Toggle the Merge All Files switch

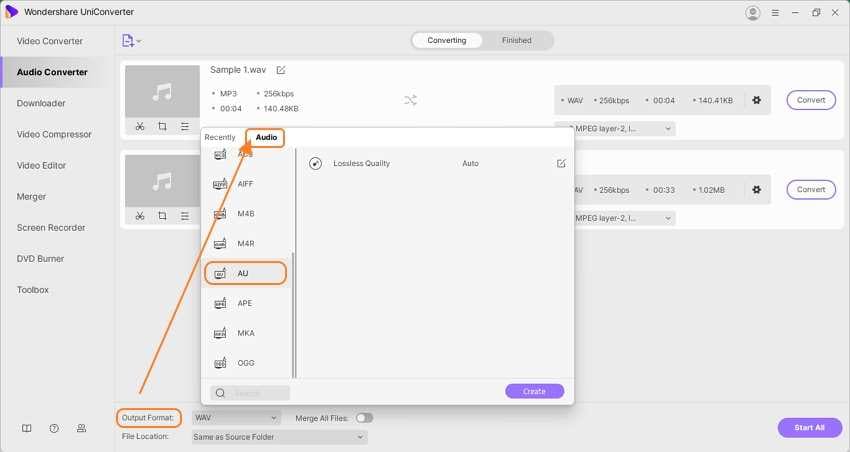(x=364, y=417)
